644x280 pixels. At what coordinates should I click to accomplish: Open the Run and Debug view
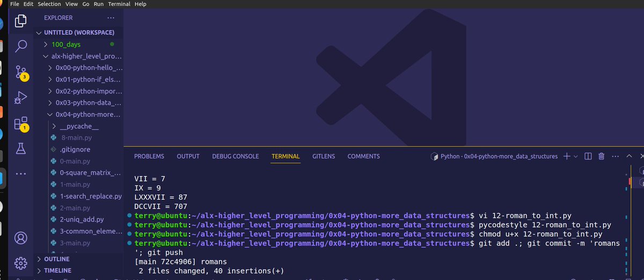coord(20,98)
